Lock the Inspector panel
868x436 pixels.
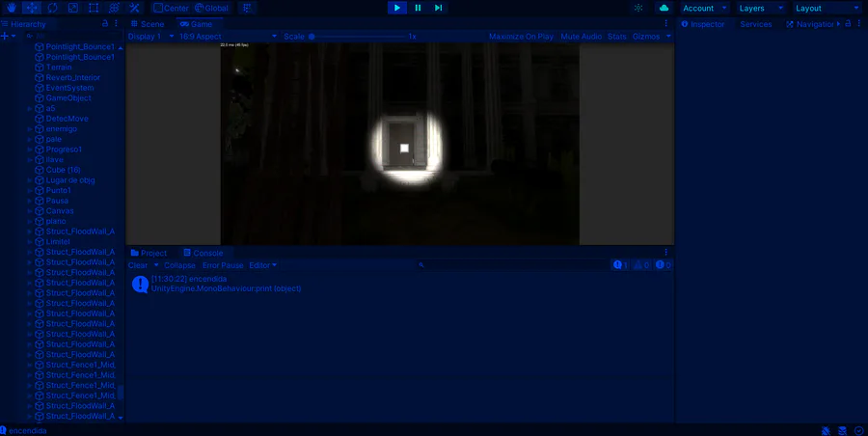pos(848,24)
